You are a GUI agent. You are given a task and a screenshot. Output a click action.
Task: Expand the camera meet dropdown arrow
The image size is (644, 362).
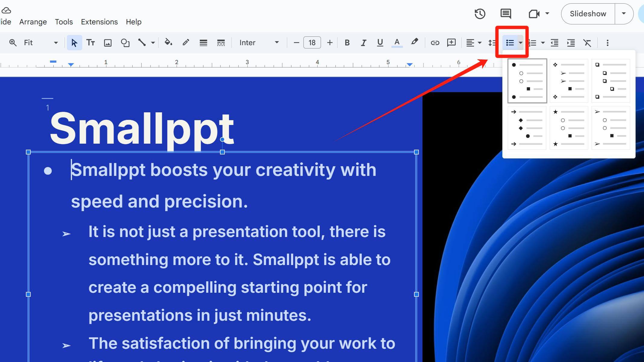547,14
